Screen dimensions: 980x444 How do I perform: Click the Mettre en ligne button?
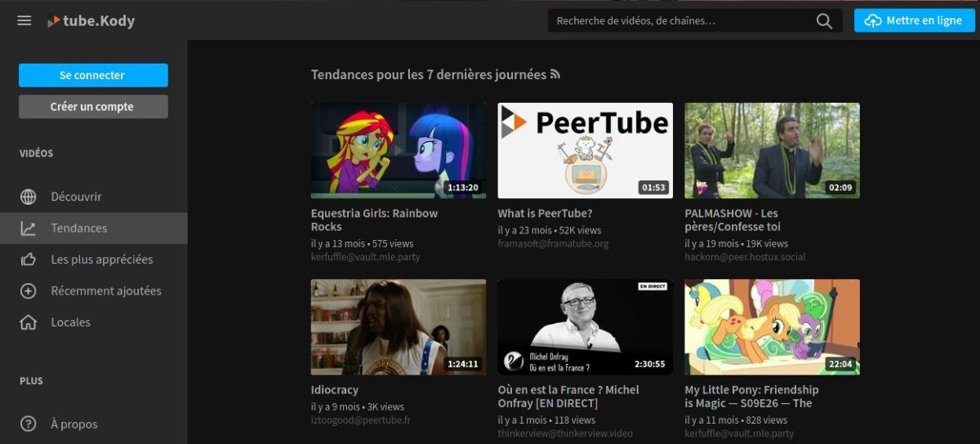coord(915,20)
